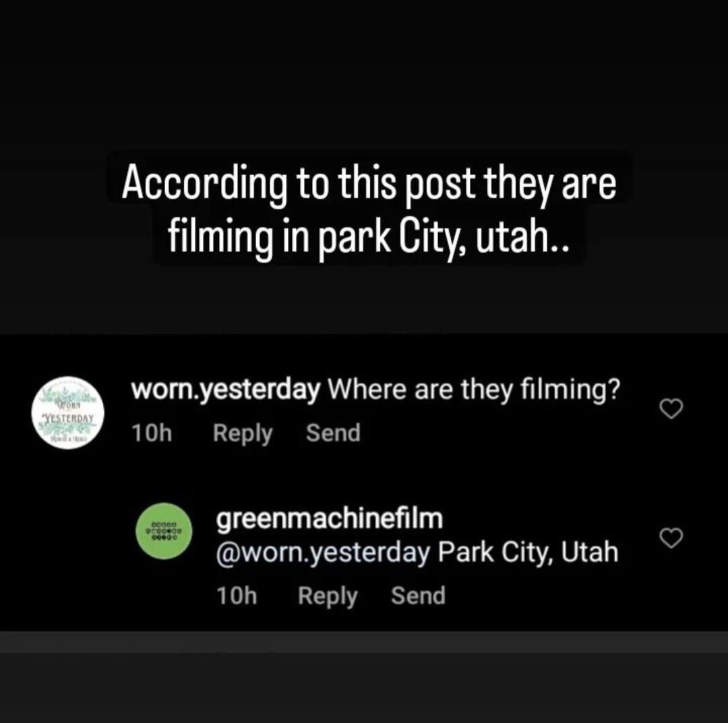Click the 10h timestamp under greenmachinefilm's reply

[237, 596]
